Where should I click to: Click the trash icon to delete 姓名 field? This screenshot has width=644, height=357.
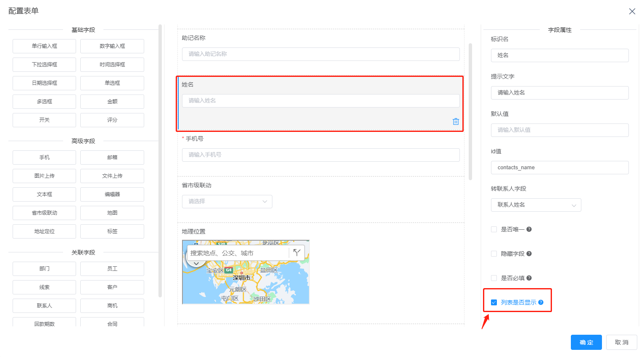456,121
